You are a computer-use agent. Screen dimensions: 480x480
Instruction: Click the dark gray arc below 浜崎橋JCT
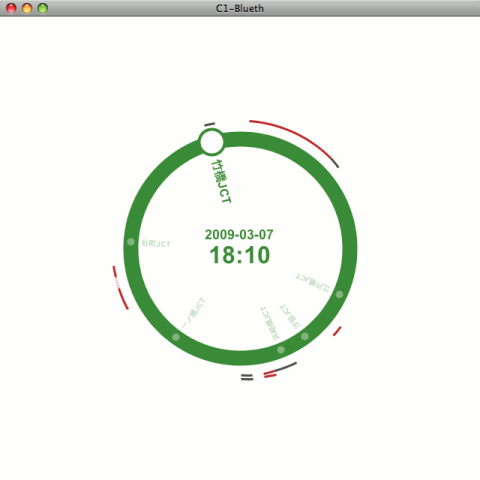285,367
